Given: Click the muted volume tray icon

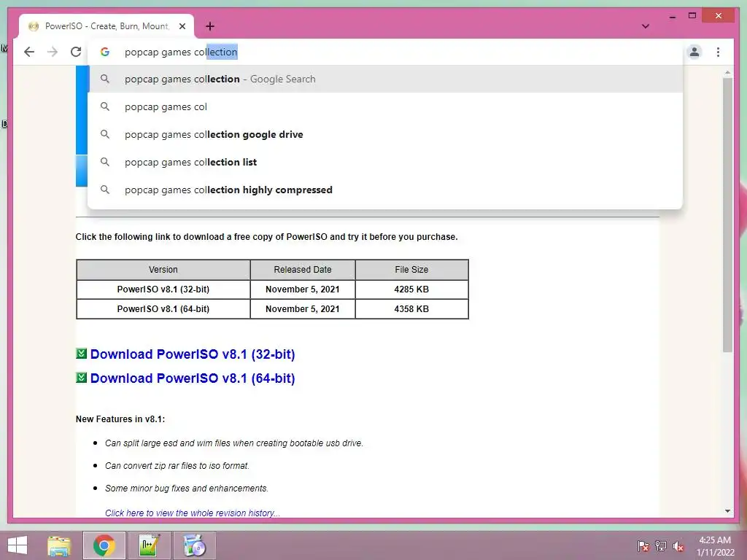Looking at the screenshot, I should (678, 545).
